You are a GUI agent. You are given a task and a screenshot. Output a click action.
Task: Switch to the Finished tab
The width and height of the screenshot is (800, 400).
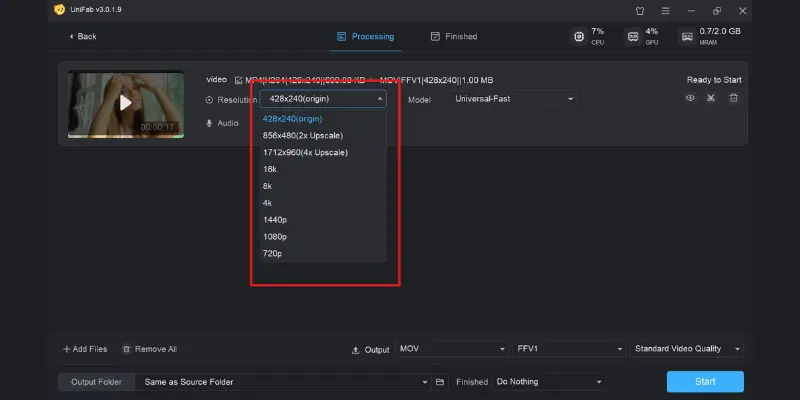454,36
